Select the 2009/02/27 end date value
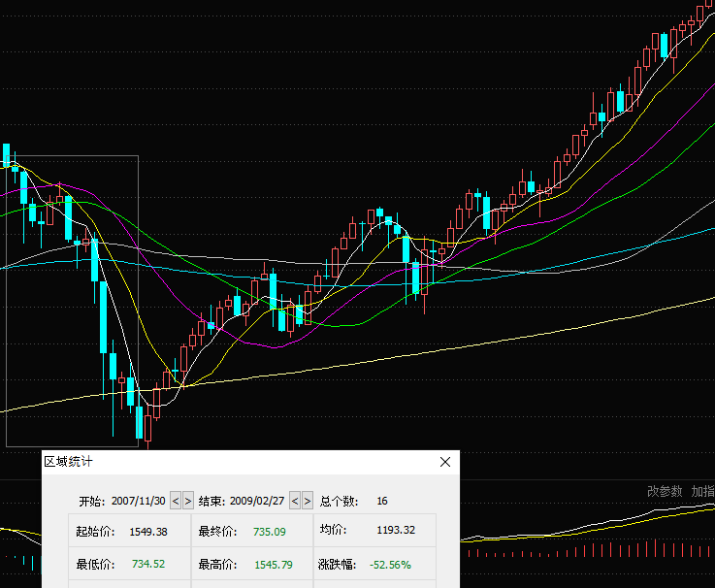This screenshot has width=715, height=588. 258,501
